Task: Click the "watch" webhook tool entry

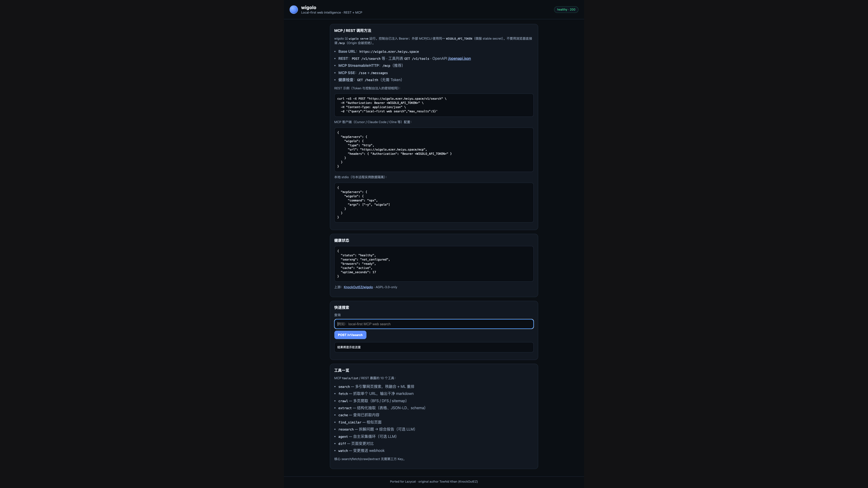Action: tap(362, 451)
